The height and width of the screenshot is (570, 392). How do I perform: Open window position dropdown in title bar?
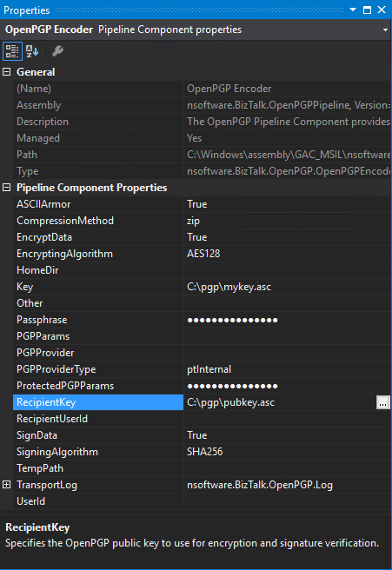(x=353, y=10)
